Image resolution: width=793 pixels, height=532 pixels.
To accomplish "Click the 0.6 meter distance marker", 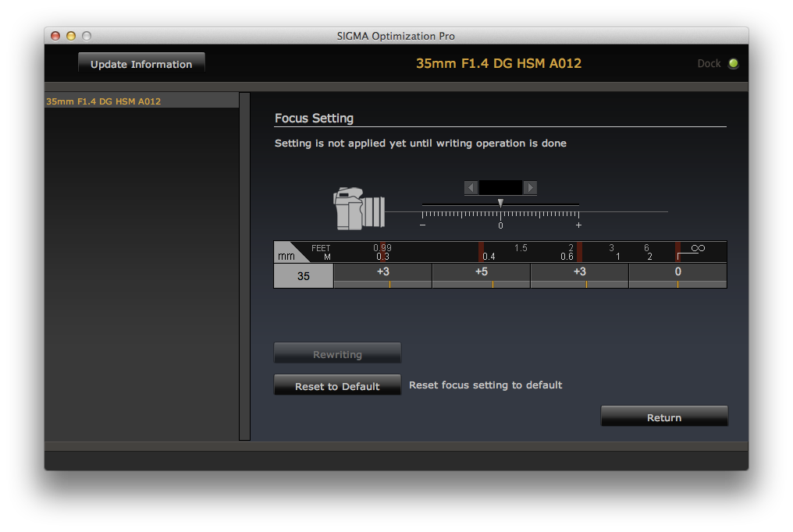I will click(567, 257).
